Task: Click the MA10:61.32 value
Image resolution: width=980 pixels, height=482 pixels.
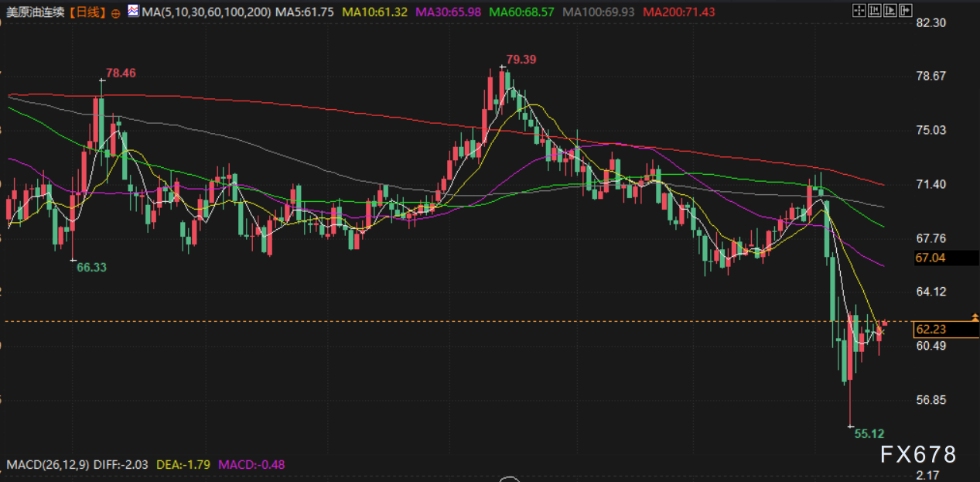Action: pyautogui.click(x=375, y=12)
